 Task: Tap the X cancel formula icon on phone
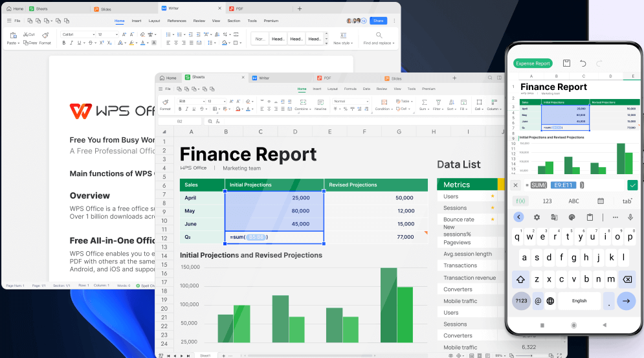515,185
